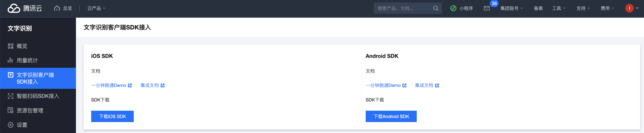The width and height of the screenshot is (644, 133).
Task: Click the 概览 grid icon in sidebar
Action: point(11,46)
